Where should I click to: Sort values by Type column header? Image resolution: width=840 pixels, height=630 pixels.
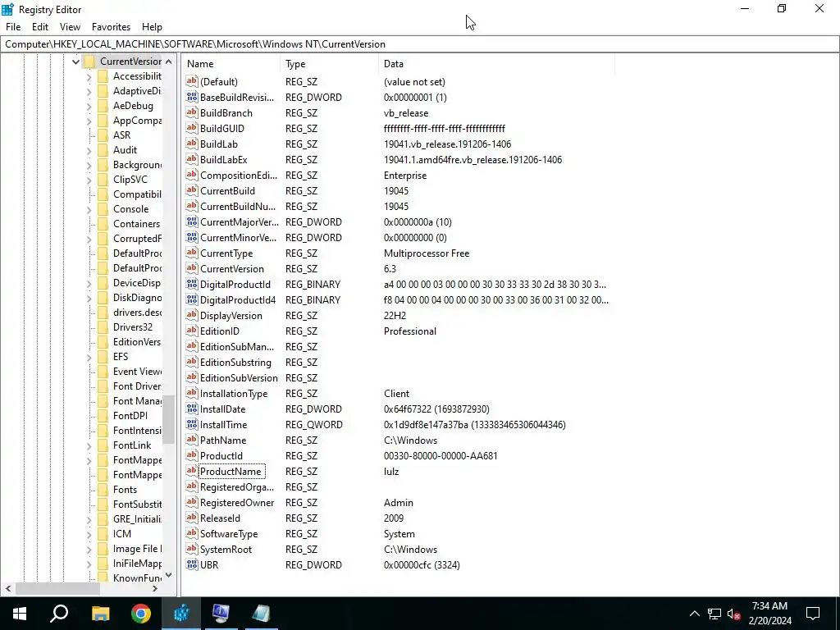coord(330,64)
